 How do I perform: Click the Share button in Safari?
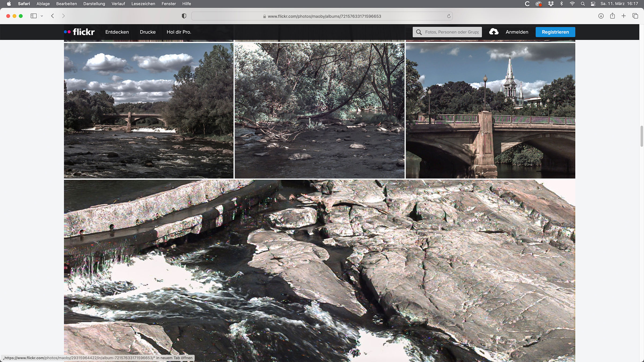(612, 16)
